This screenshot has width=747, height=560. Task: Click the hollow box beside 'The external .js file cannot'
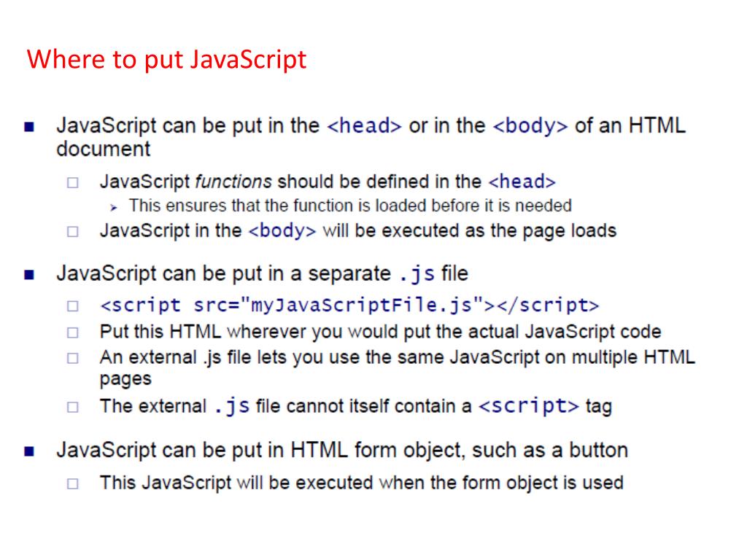click(72, 407)
